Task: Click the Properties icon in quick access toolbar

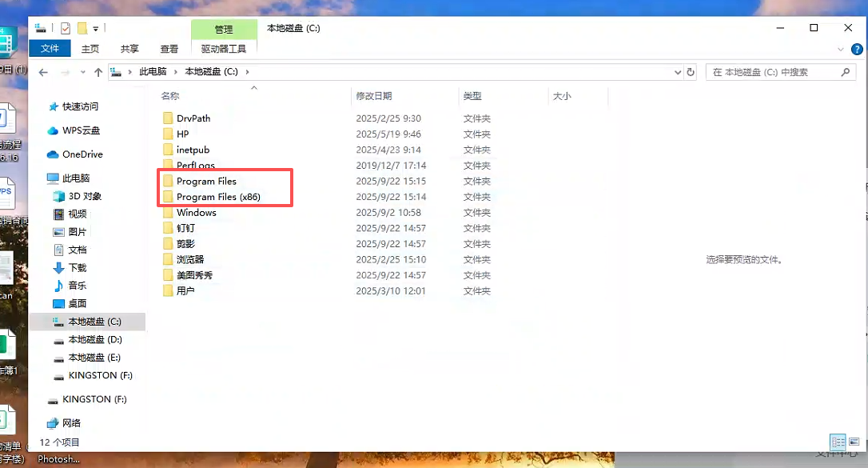Action: click(x=66, y=29)
